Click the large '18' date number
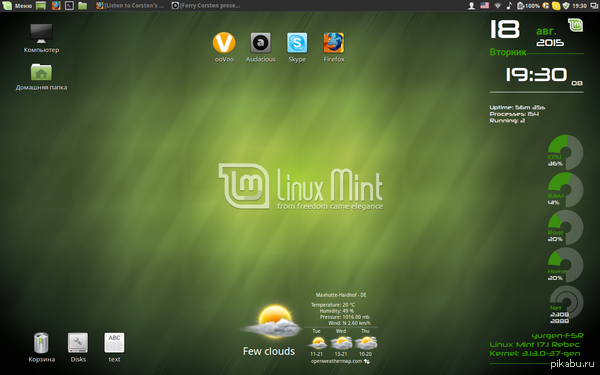This screenshot has width=600, height=375. (505, 29)
